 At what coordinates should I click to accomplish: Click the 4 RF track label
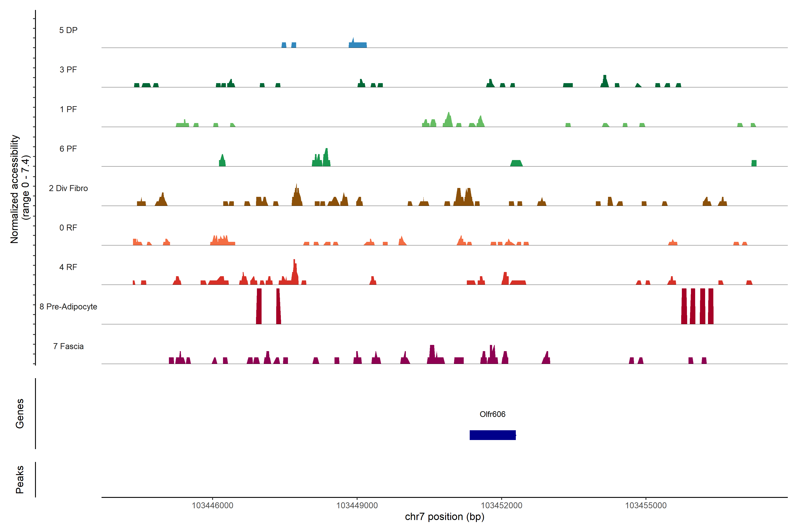(x=68, y=267)
